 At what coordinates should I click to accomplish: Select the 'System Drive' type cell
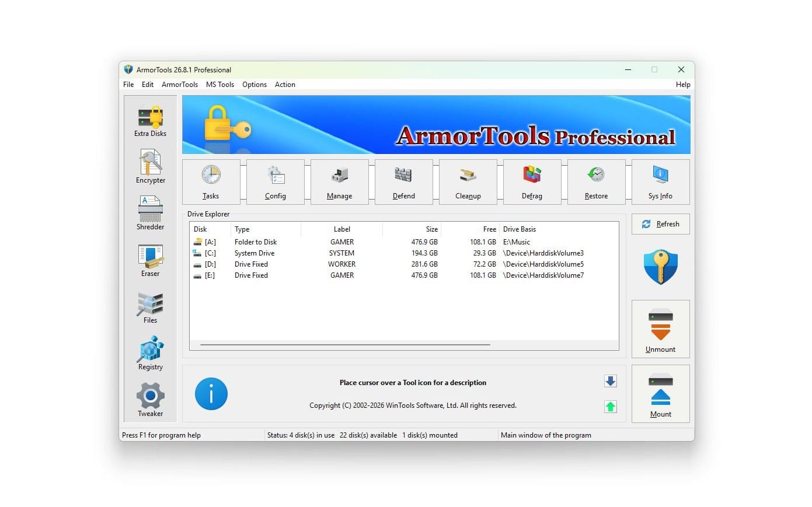[x=255, y=253]
